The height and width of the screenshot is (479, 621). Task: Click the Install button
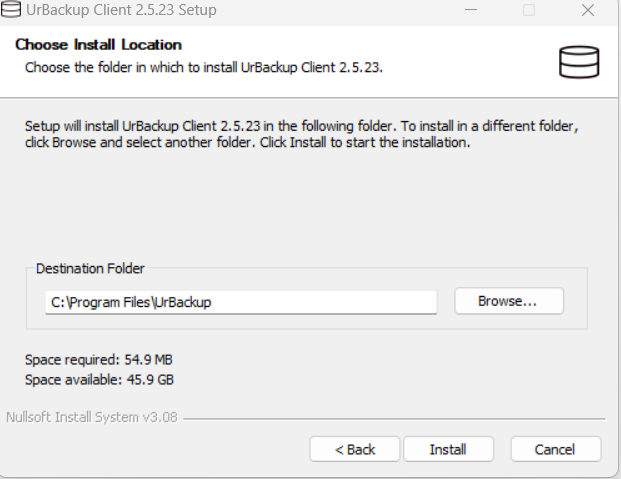tap(448, 449)
